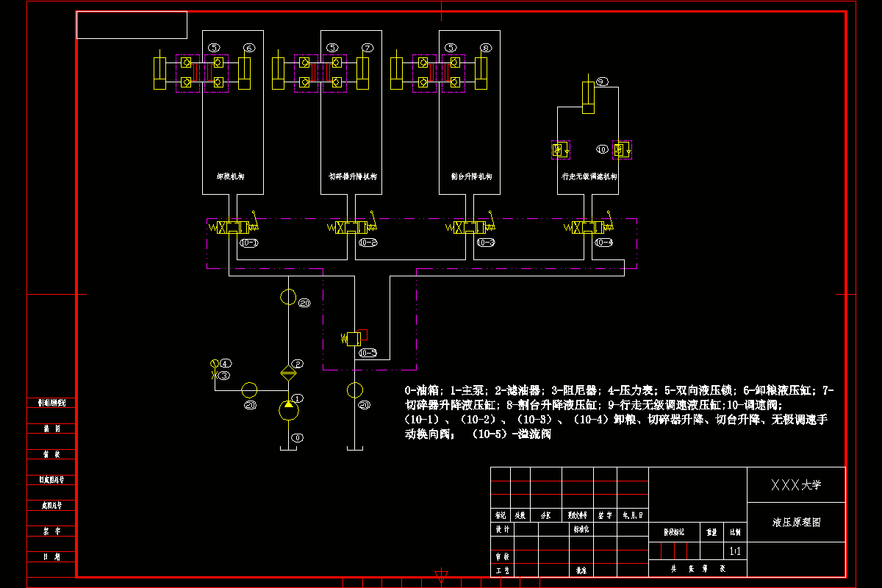Select the '卸粮机构' label text
This screenshot has width=882, height=588.
tap(231, 177)
